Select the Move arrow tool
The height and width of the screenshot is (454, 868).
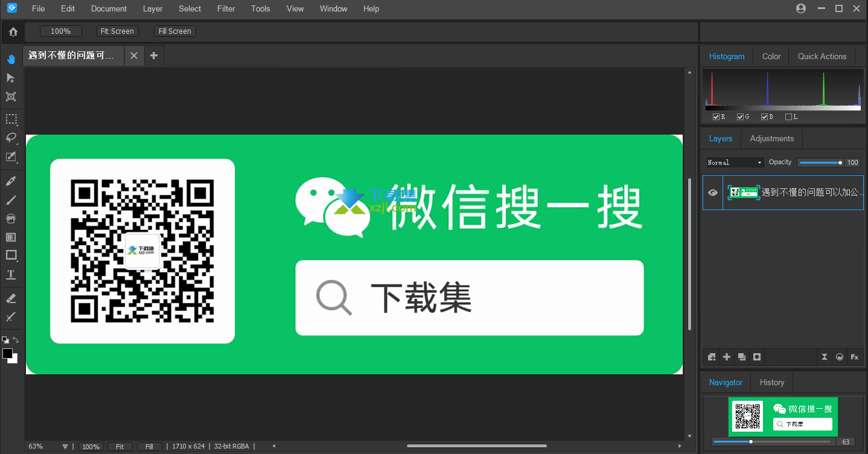11,78
